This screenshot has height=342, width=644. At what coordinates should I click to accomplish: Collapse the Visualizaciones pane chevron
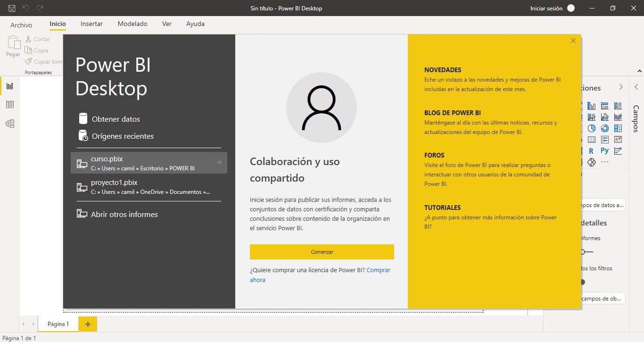(x=621, y=87)
